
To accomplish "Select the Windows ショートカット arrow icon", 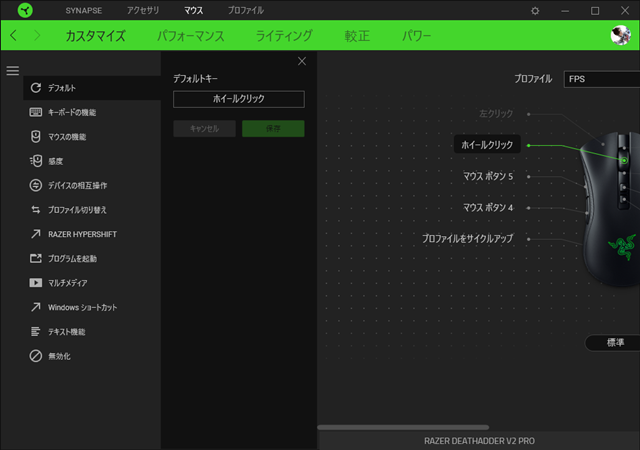I will [36, 307].
